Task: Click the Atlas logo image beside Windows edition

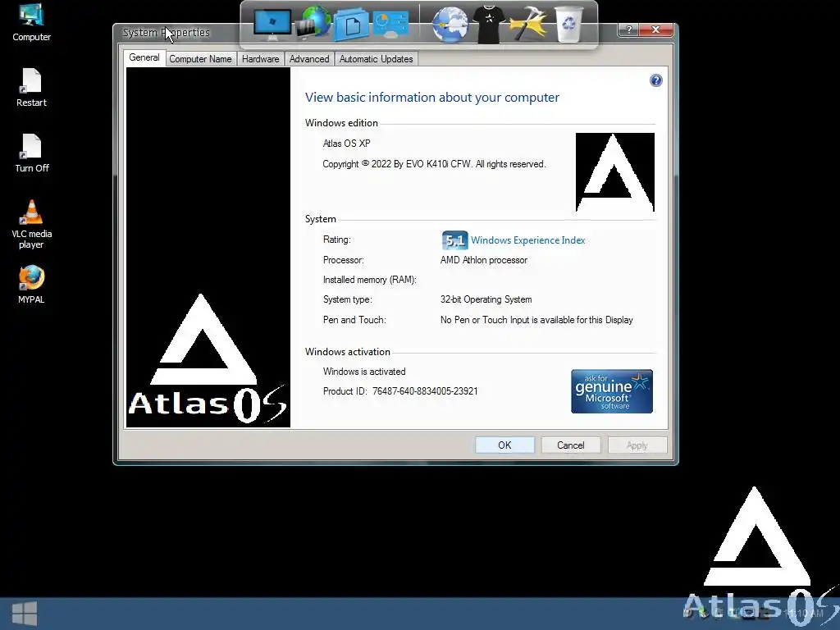Action: [615, 172]
